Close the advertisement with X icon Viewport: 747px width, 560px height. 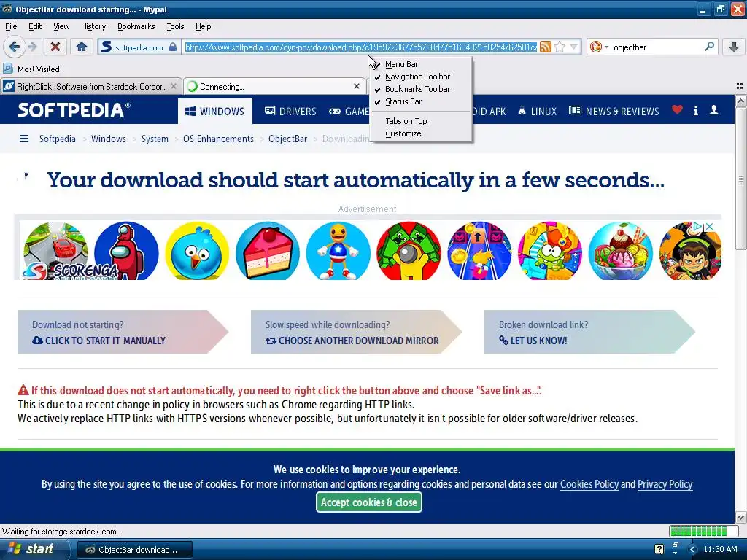[709, 226]
